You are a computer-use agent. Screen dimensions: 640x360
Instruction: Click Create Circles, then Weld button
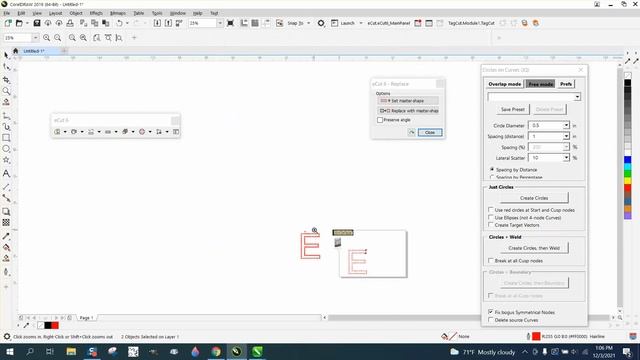(x=534, y=248)
